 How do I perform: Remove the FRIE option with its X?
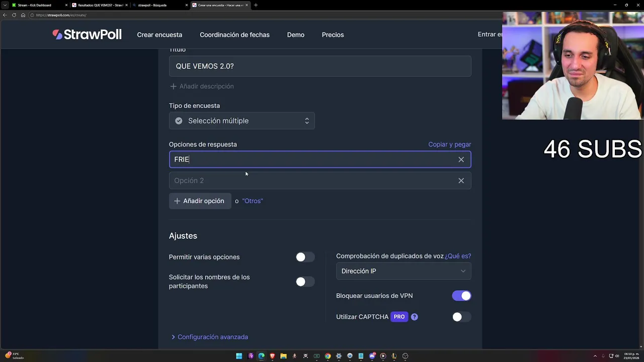(x=461, y=159)
